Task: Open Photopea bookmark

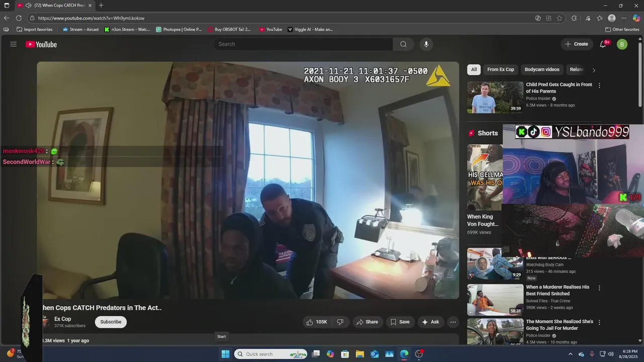Action: click(x=179, y=30)
